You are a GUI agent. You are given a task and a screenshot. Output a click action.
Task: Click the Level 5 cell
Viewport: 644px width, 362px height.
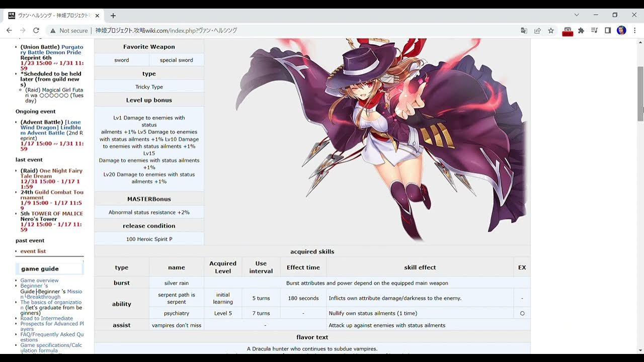coord(223,313)
